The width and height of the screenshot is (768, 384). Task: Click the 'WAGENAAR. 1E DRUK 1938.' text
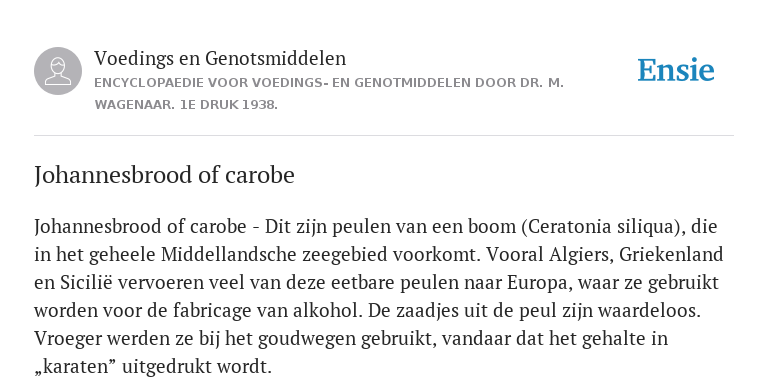186,105
